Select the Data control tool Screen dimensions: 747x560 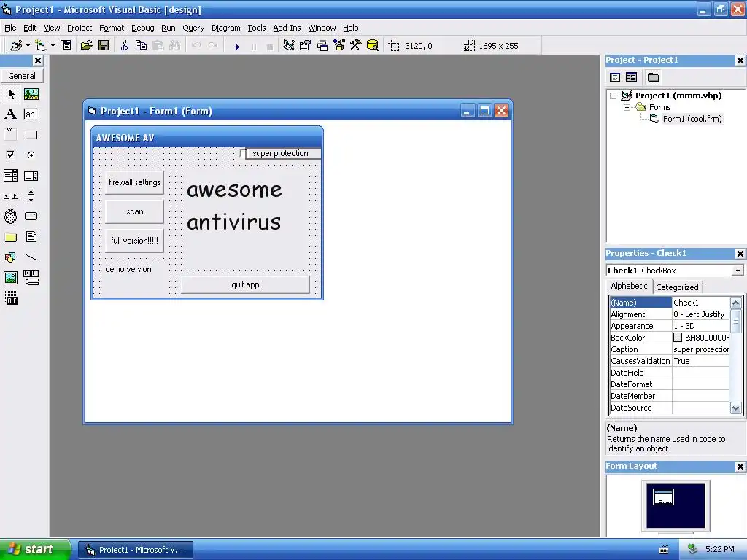(x=31, y=278)
